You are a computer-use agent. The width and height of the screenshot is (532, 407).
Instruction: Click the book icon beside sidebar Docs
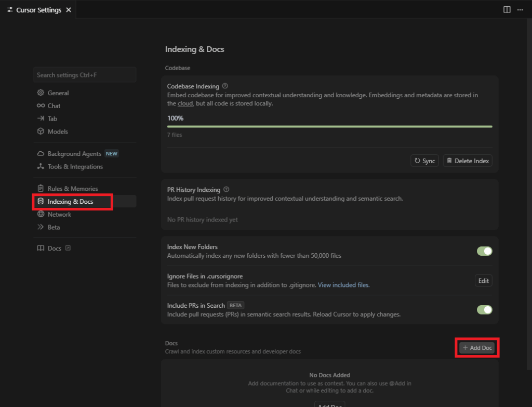pyautogui.click(x=41, y=248)
